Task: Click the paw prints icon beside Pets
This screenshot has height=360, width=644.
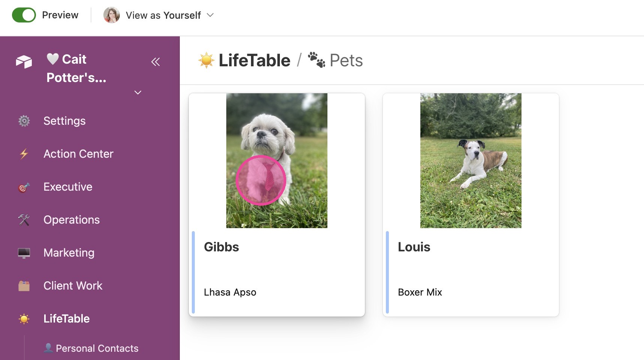Action: tap(317, 60)
